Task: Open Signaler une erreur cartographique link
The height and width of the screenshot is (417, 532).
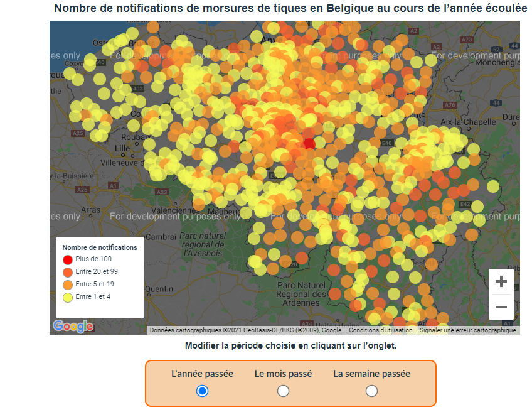Action: (467, 330)
